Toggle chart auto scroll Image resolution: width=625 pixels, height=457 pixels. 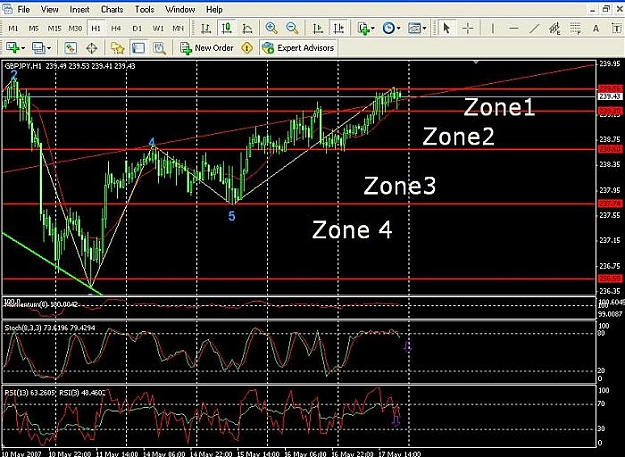(318, 28)
